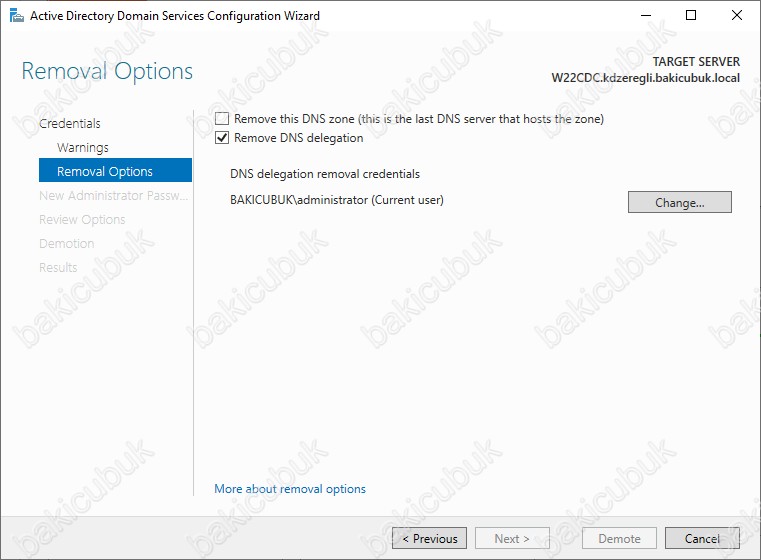Screen dimensions: 761x560
Task: Select New Administrator Password step
Action: coord(114,196)
